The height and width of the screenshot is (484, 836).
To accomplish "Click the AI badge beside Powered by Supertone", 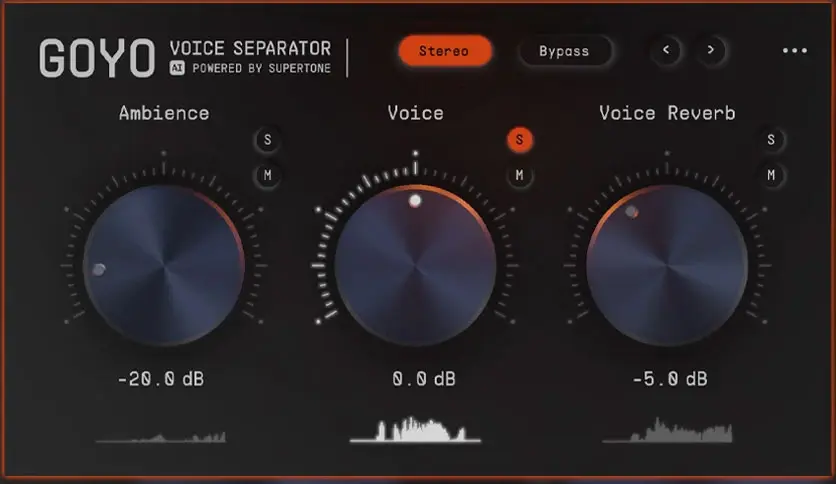I will point(177,68).
